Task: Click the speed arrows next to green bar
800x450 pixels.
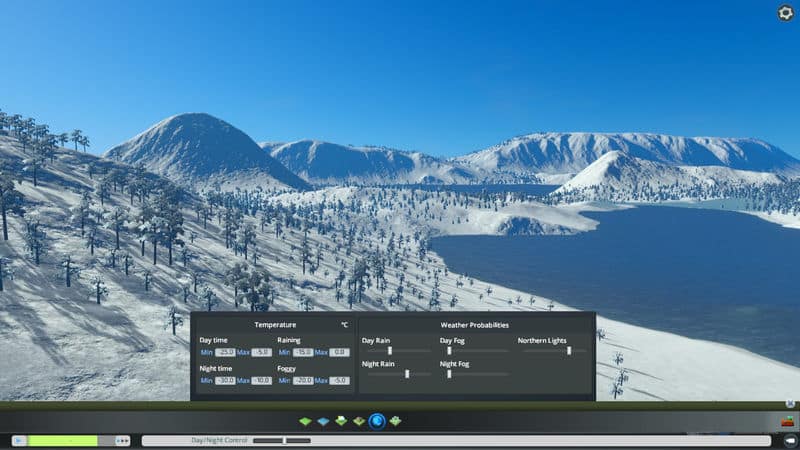Action: tap(123, 440)
